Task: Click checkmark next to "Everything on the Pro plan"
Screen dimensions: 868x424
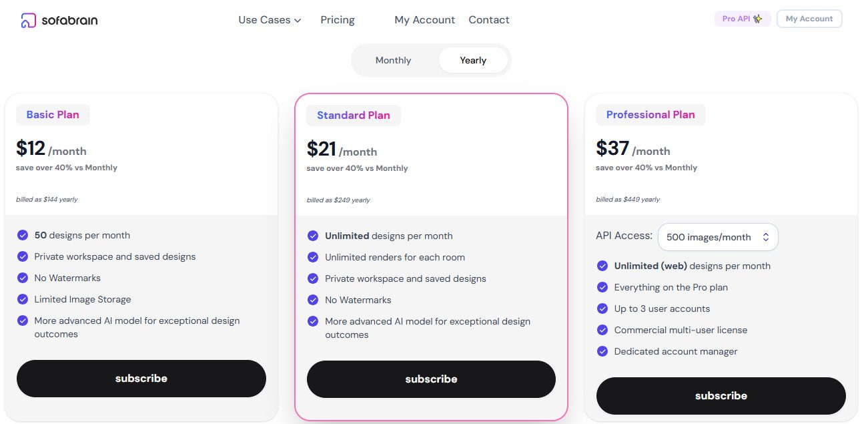Action: 602,287
